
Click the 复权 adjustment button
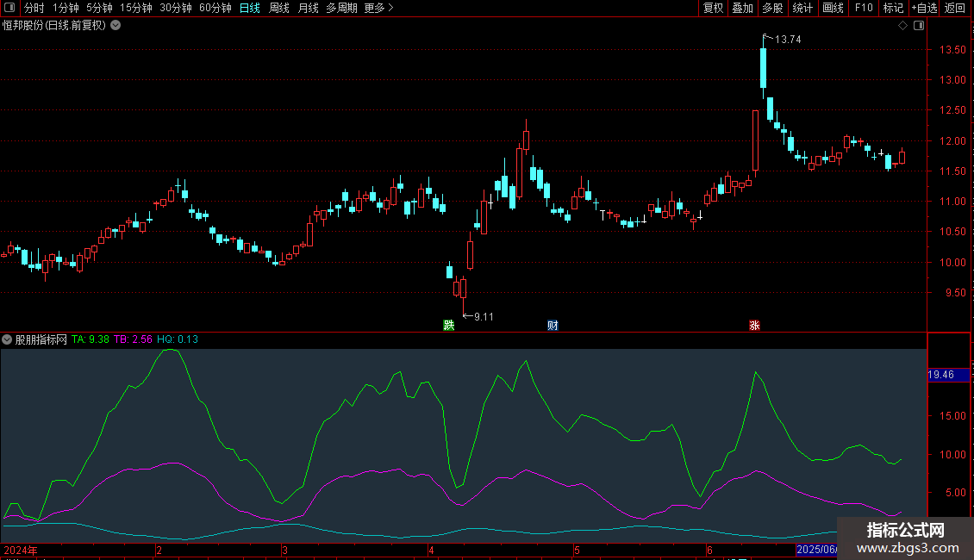coord(713,8)
